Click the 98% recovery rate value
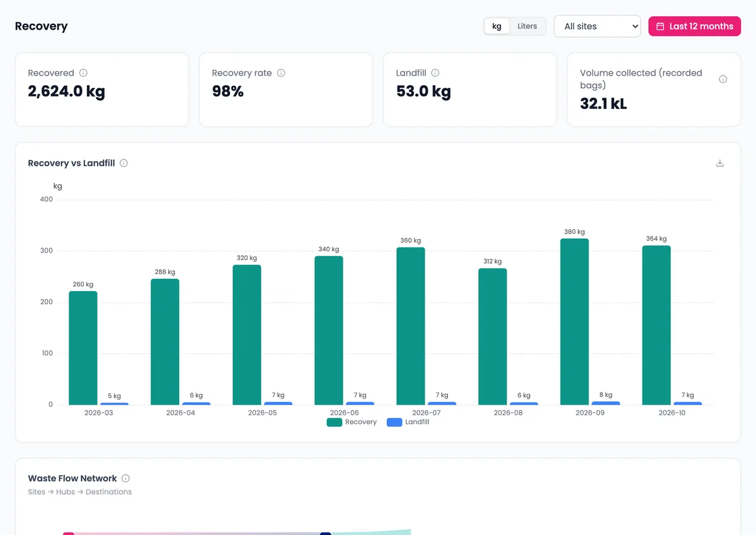This screenshot has width=756, height=535. (228, 91)
